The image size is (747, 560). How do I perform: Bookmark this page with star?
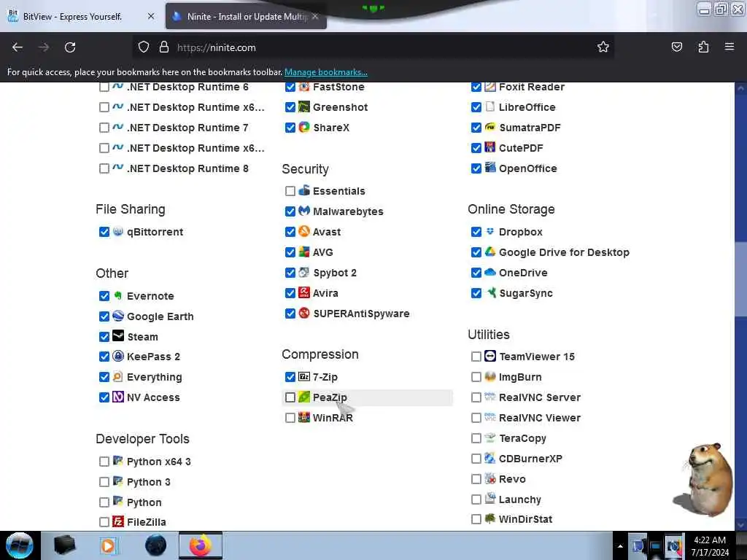tap(603, 47)
